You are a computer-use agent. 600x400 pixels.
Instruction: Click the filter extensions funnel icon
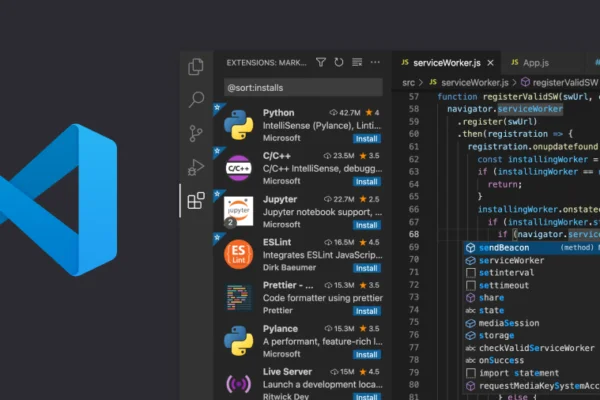[321, 62]
